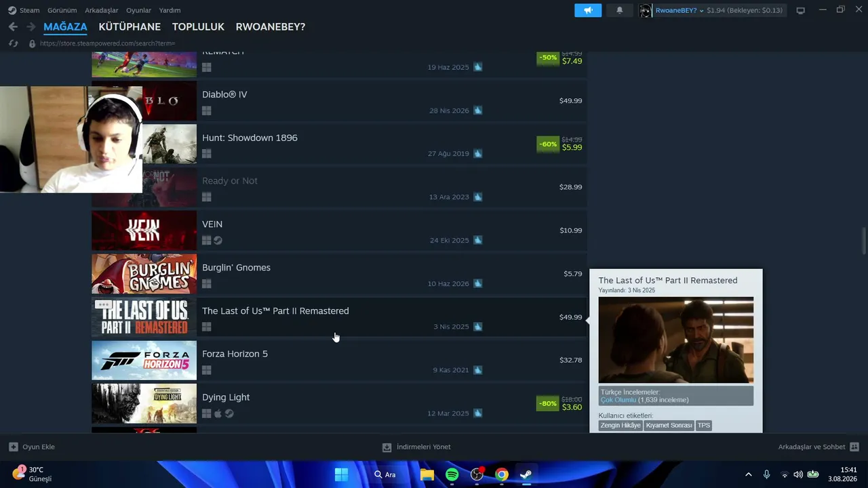
Task: Open the RwoaneBEY? account dropdown
Action: [679, 10]
